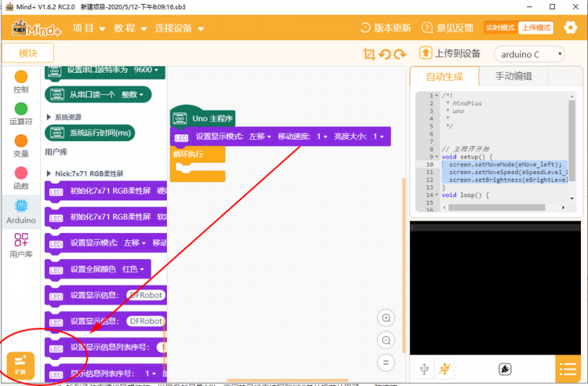Select the Uno 主程序 hat block

[203, 118]
